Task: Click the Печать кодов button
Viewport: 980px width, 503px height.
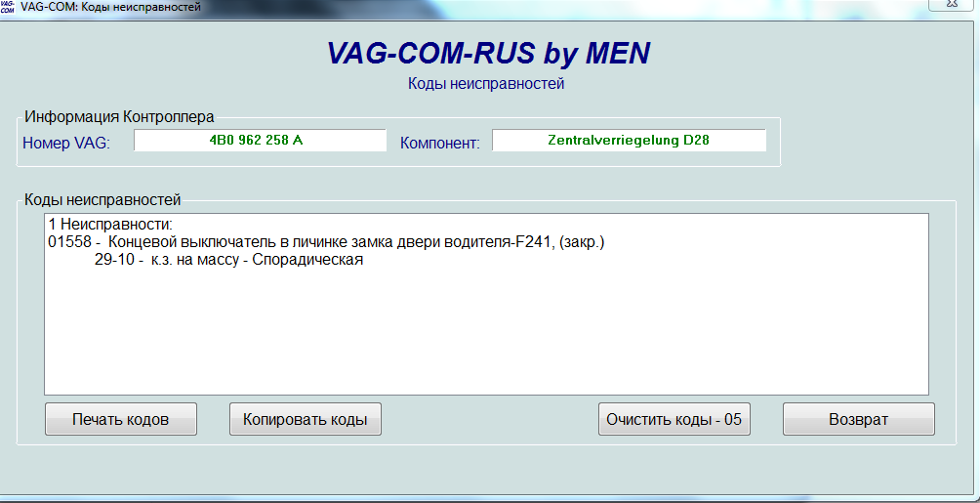Action: coord(121,419)
